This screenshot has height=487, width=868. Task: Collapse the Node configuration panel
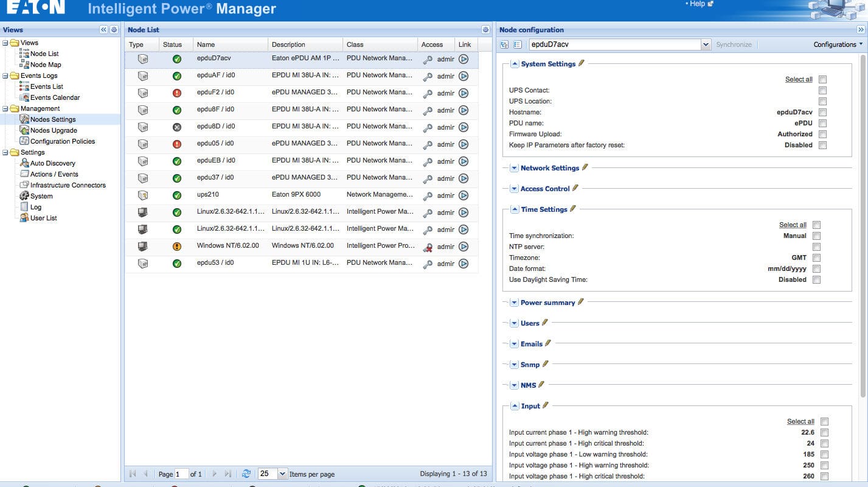point(861,30)
